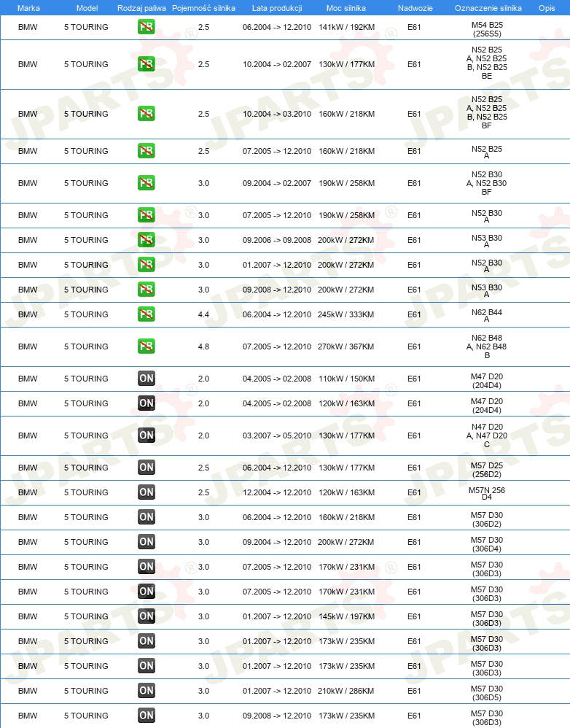Select the power value 270kW / 367KM
Screen dimensions: 570x728
346,346
